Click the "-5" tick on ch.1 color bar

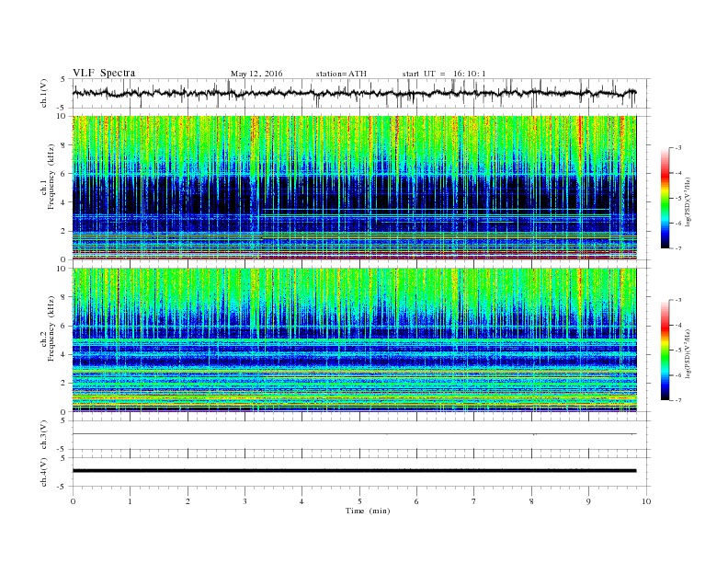pyautogui.click(x=678, y=199)
